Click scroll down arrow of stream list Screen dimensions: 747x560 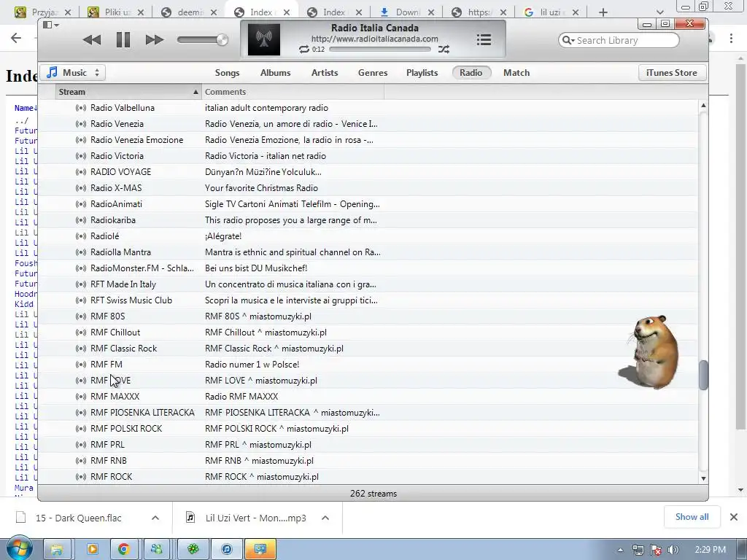click(x=703, y=478)
